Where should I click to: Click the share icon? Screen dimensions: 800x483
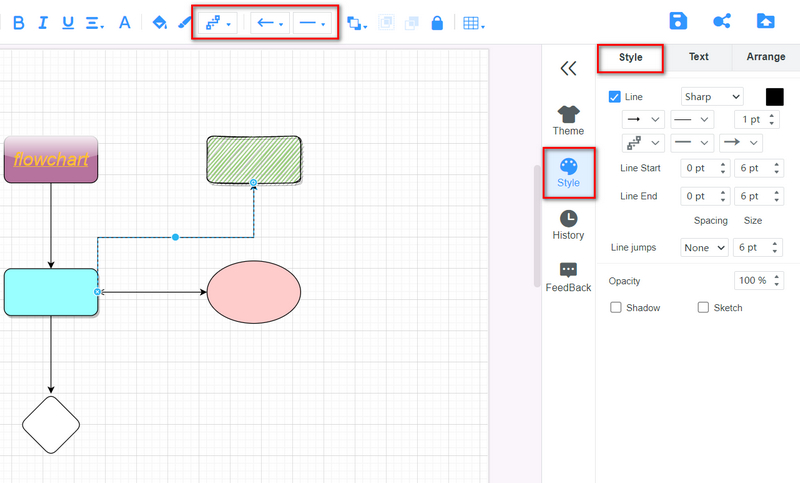721,22
